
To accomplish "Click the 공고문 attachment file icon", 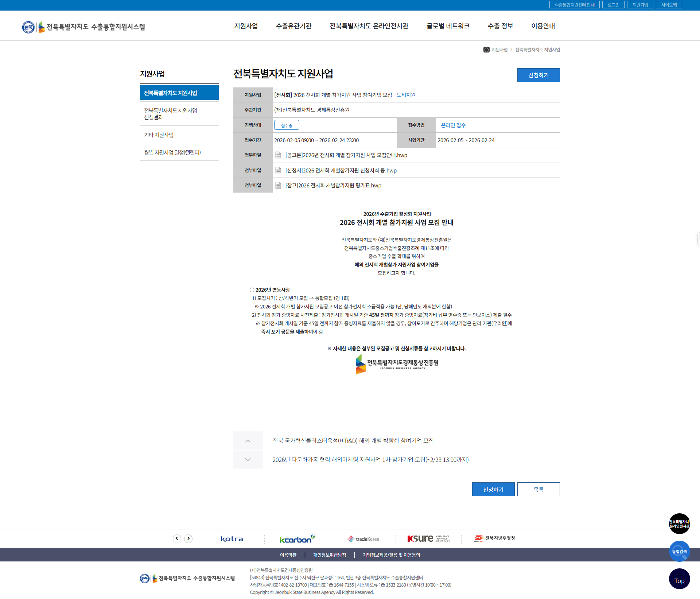I will tap(278, 155).
